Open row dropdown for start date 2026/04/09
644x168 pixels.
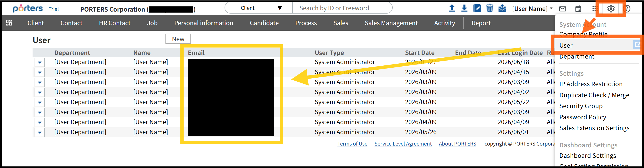(x=40, y=122)
